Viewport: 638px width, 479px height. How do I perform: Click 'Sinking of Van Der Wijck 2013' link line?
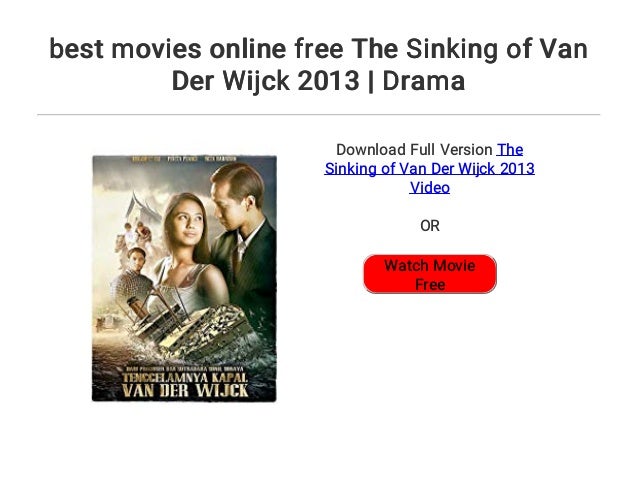tap(430, 168)
